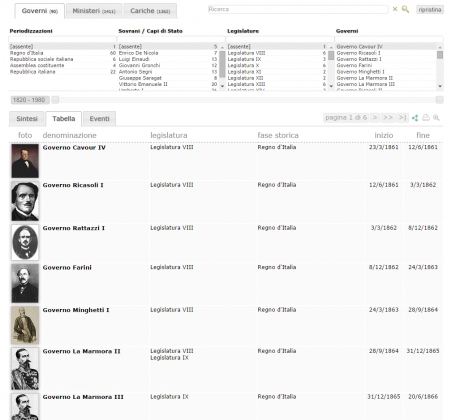This screenshot has width=460, height=420.
Task: Clear the search with the X icon
Action: [x=395, y=9]
